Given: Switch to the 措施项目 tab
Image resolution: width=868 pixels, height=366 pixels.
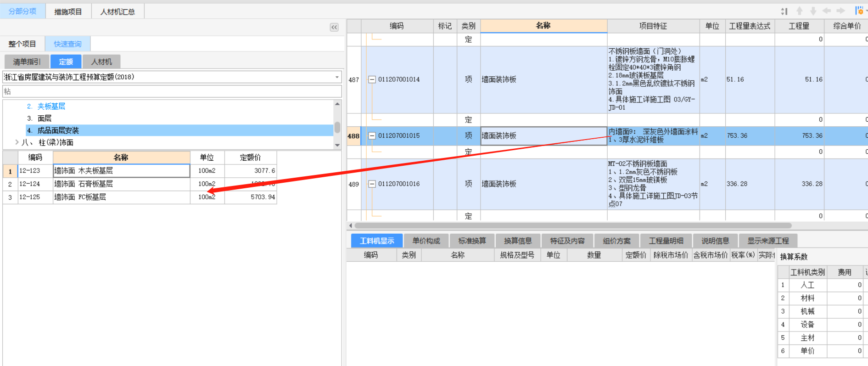Looking at the screenshot, I should pyautogui.click(x=68, y=11).
